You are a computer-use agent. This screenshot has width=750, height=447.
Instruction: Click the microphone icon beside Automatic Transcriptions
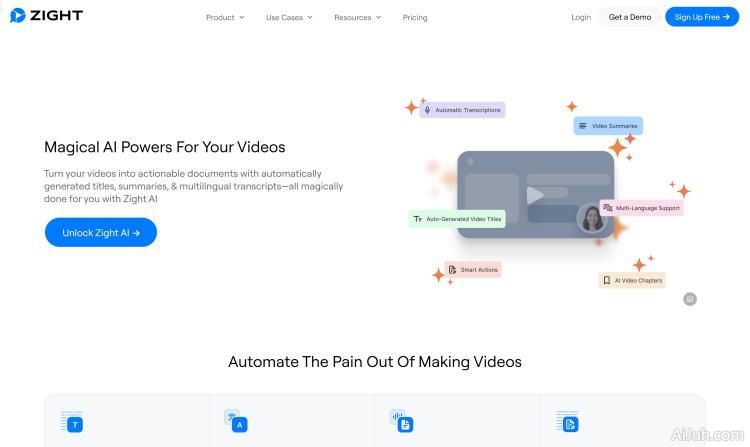(427, 110)
